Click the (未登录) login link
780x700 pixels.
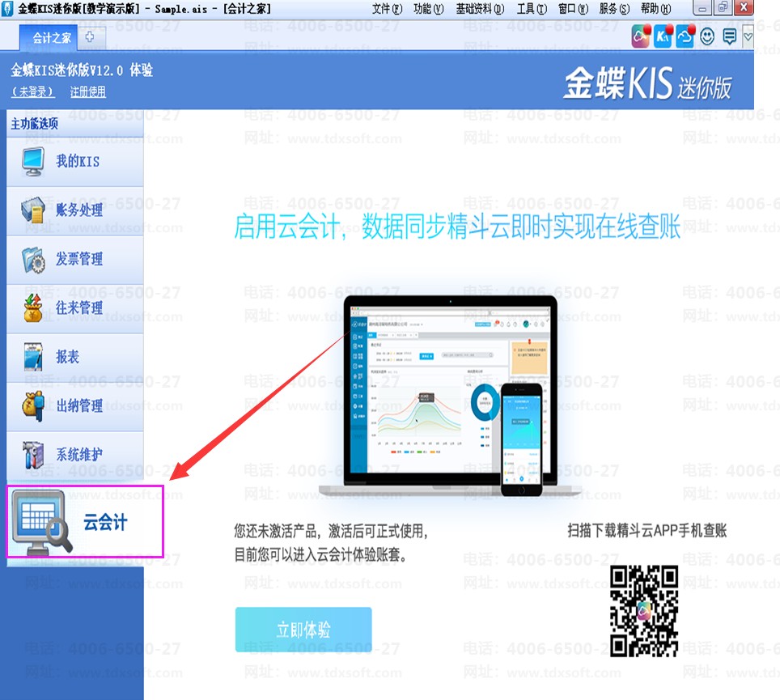coord(33,92)
